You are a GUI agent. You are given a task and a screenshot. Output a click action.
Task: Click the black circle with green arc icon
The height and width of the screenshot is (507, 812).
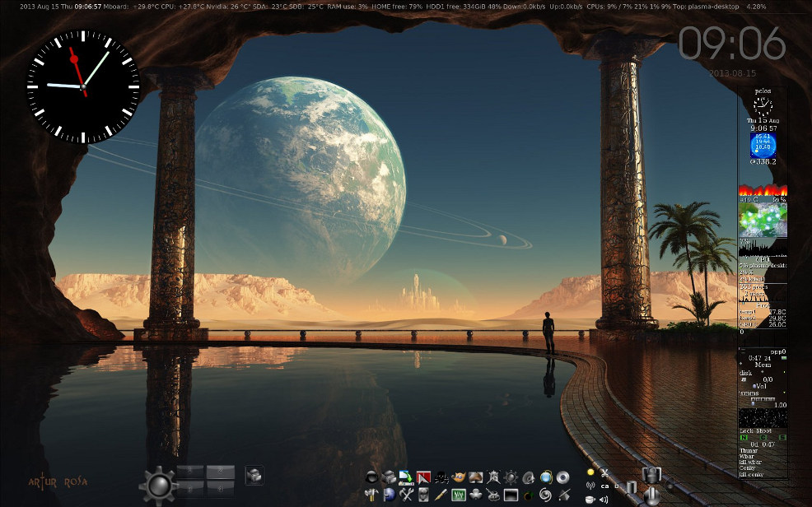pyautogui.click(x=528, y=495)
